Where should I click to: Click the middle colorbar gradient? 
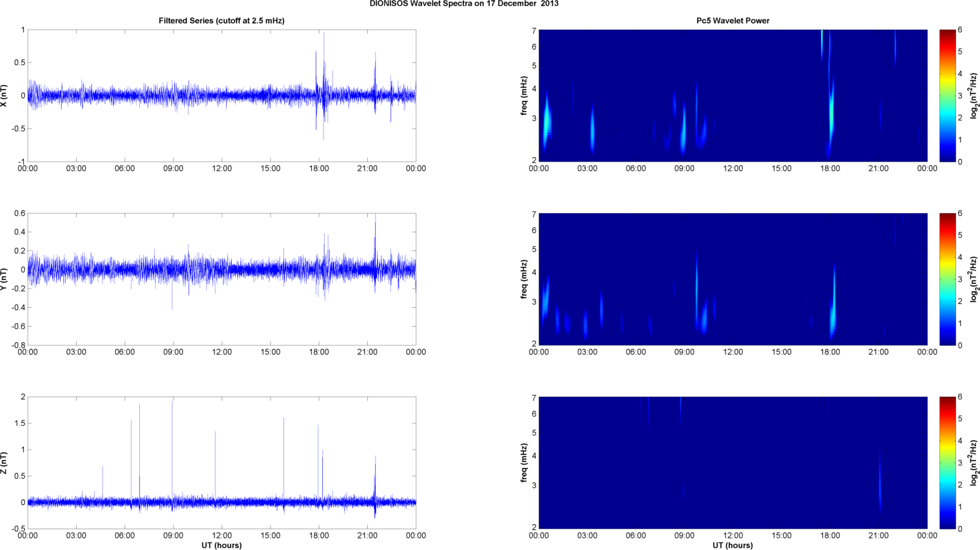(947, 279)
